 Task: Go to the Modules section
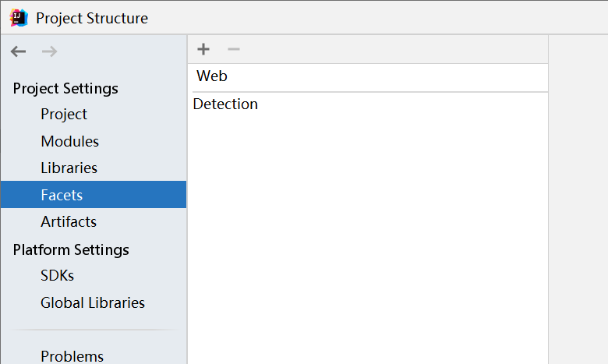coord(70,142)
